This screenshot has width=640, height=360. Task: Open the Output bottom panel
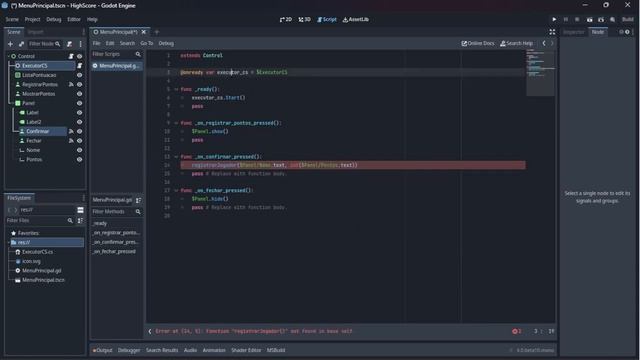(x=102, y=350)
